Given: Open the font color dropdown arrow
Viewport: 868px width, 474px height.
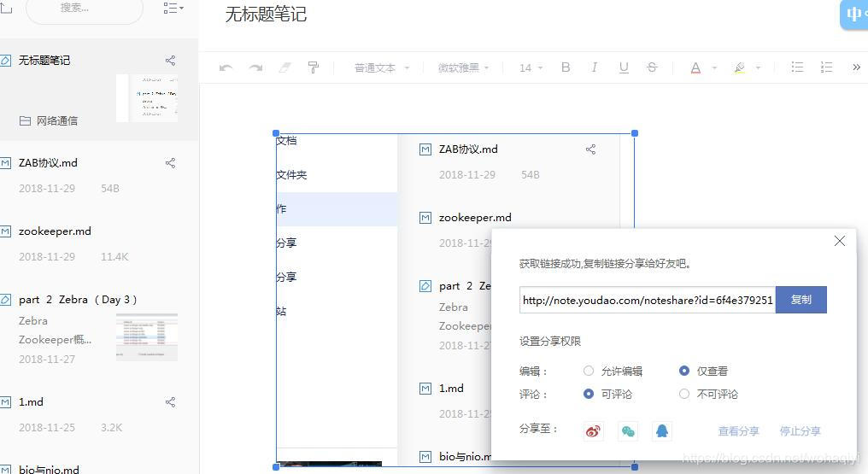Looking at the screenshot, I should (x=714, y=68).
